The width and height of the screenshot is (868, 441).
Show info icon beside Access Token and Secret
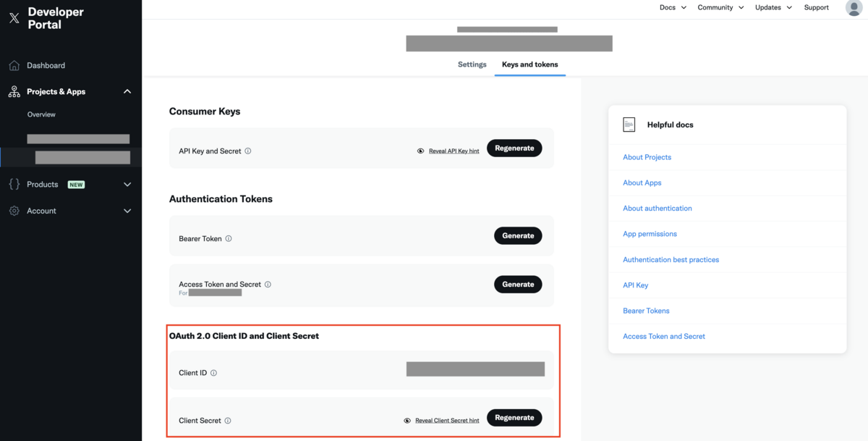(268, 285)
